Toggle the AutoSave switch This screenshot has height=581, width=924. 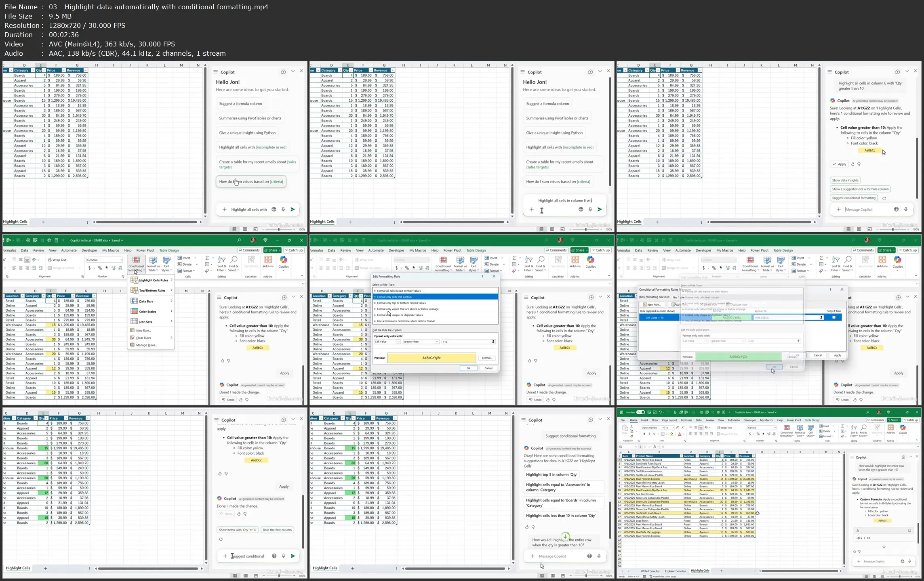point(640,412)
